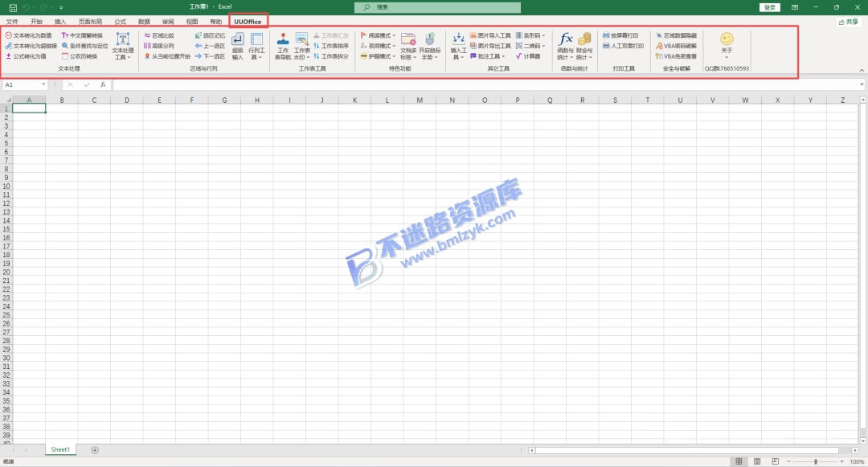Viewport: 868px width, 467px height.
Task: Select column header M
Action: coord(420,100)
